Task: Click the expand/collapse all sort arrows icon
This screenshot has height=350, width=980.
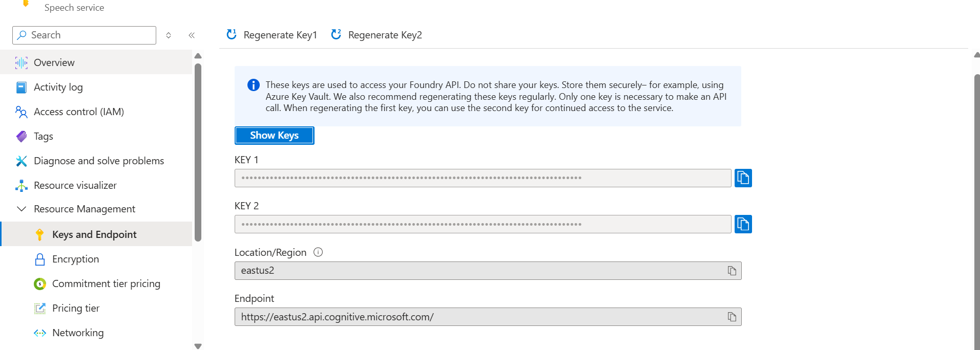Action: 169,35
